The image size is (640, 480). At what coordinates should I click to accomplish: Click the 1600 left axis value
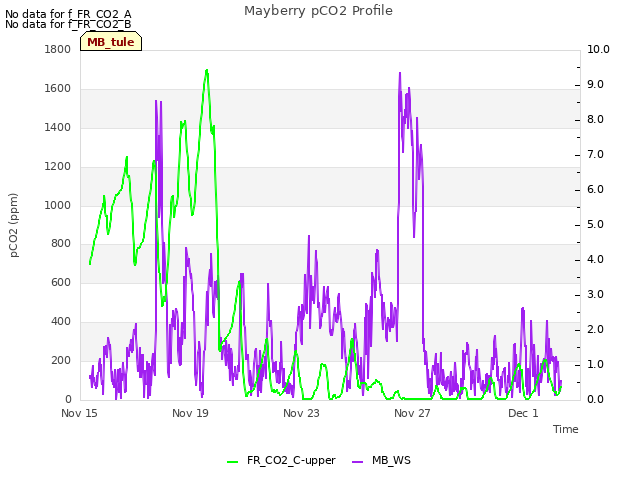pyautogui.click(x=58, y=89)
